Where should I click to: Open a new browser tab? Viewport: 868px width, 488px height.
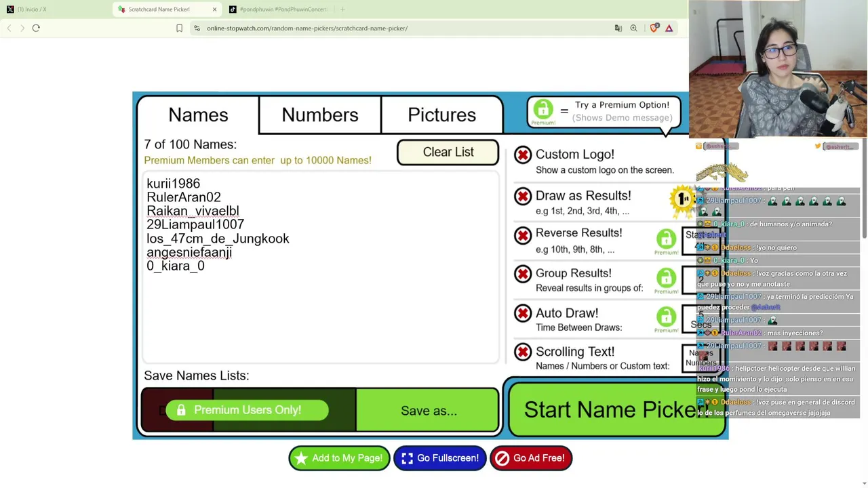tap(342, 9)
